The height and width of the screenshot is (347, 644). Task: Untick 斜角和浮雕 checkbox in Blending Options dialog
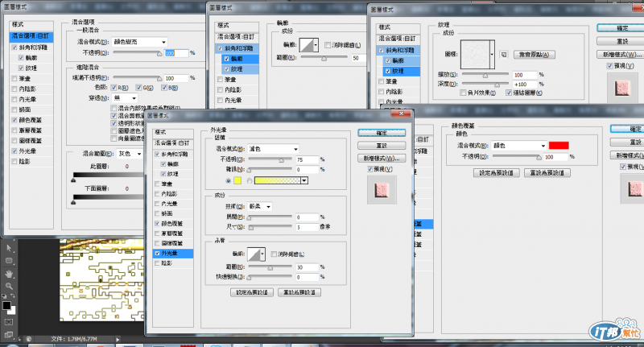click(14, 48)
